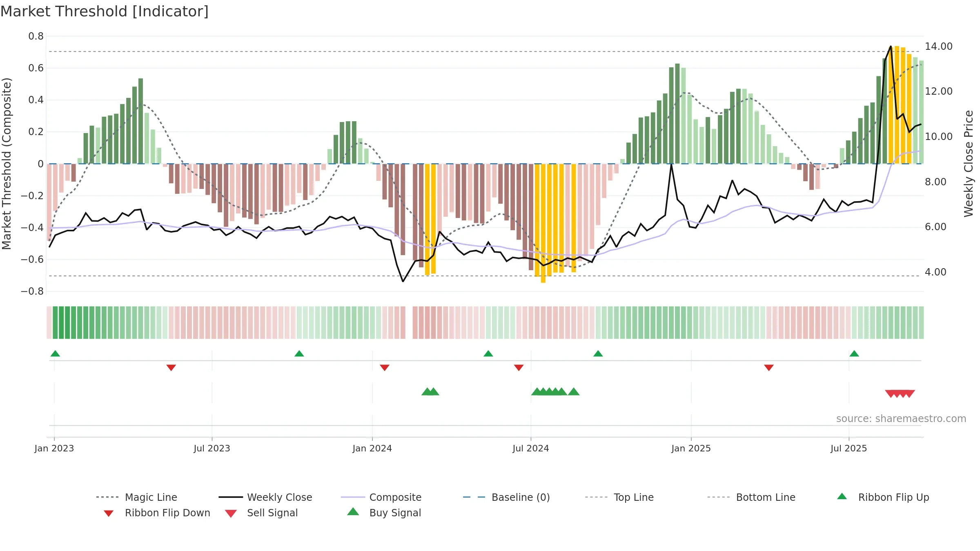Click the −0.8 left axis label

click(x=32, y=291)
